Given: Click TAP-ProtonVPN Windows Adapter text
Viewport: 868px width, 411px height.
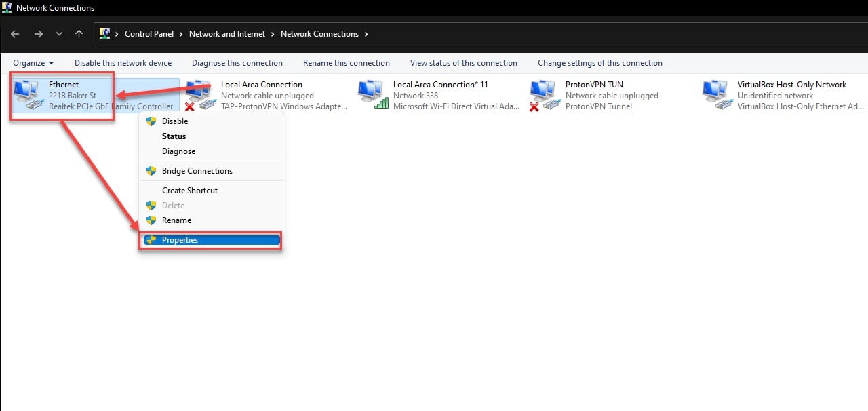Looking at the screenshot, I should (284, 106).
